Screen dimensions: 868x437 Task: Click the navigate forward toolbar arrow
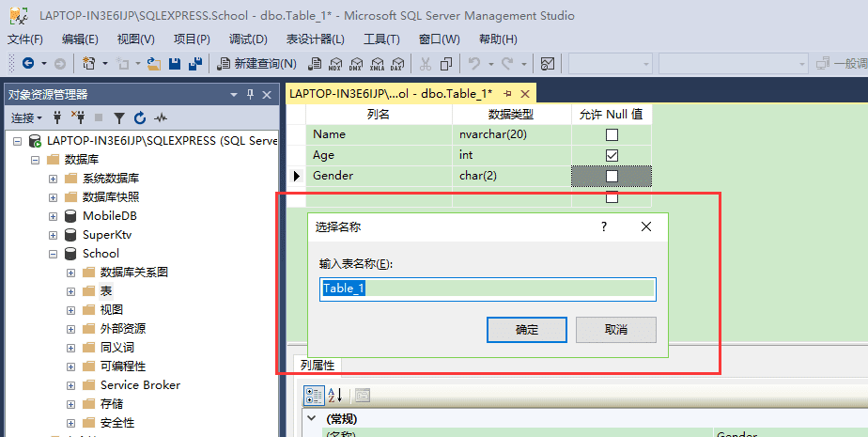point(60,64)
